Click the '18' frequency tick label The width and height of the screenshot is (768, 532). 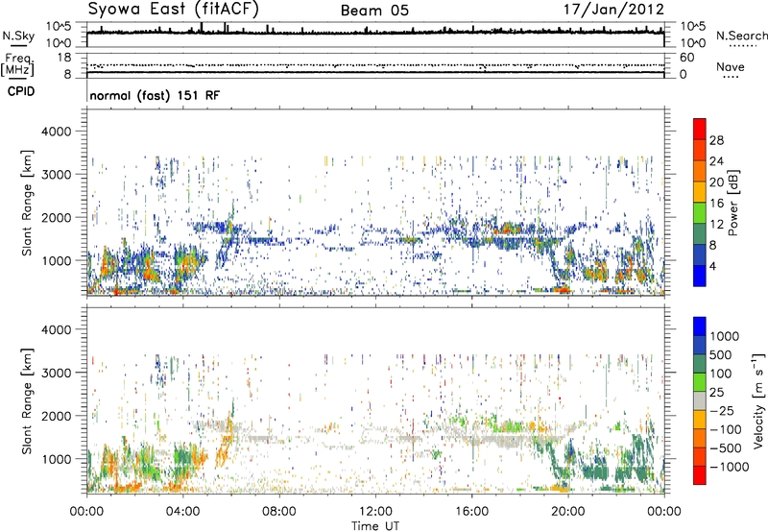click(64, 58)
